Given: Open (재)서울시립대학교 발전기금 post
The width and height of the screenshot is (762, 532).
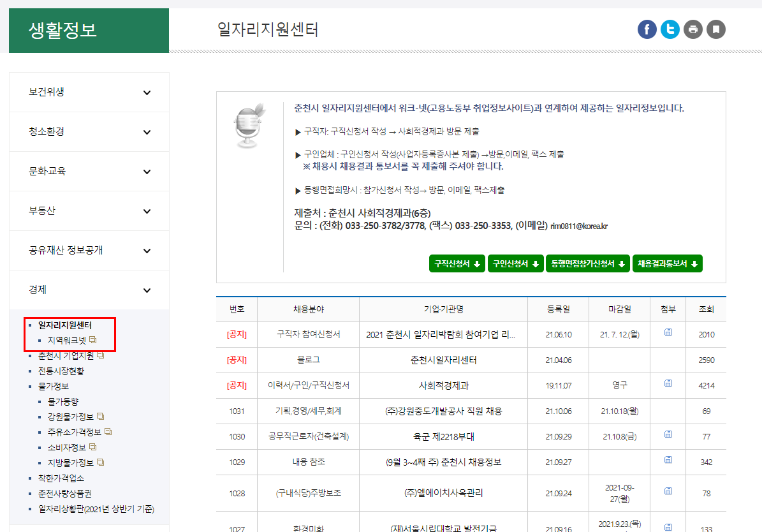Looking at the screenshot, I should point(443,528).
